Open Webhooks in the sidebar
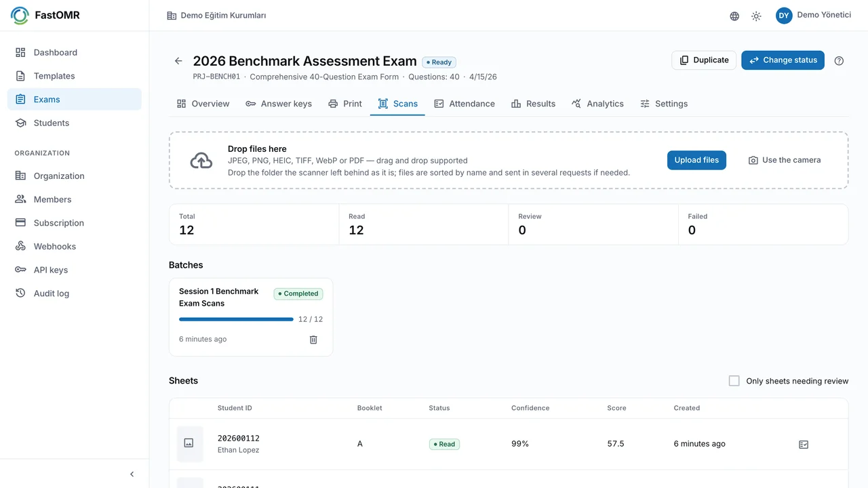 coord(75,246)
